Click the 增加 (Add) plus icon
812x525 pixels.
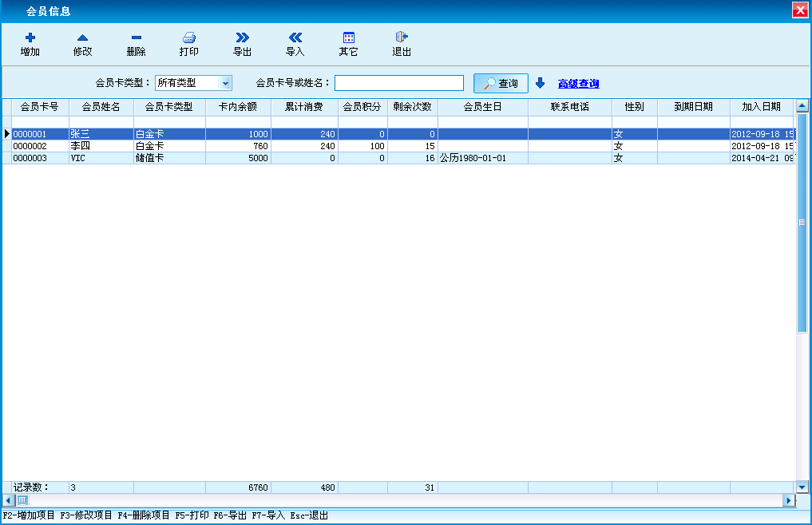[x=30, y=37]
